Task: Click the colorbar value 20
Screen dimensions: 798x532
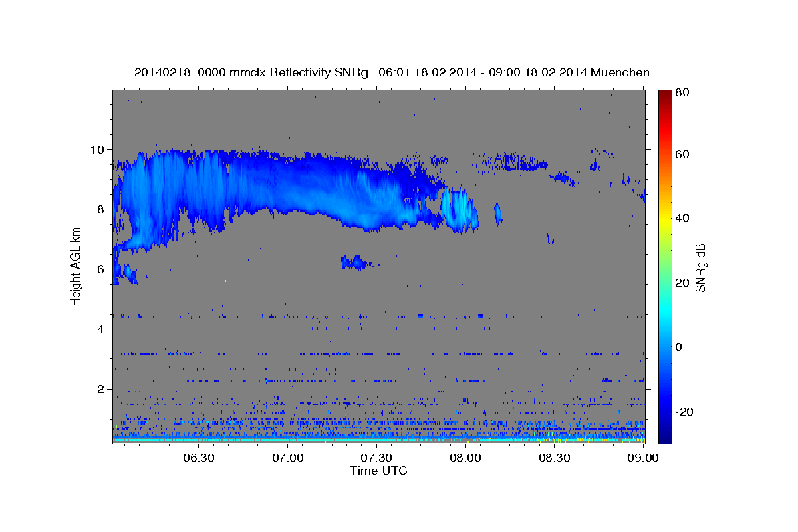Action: [684, 283]
